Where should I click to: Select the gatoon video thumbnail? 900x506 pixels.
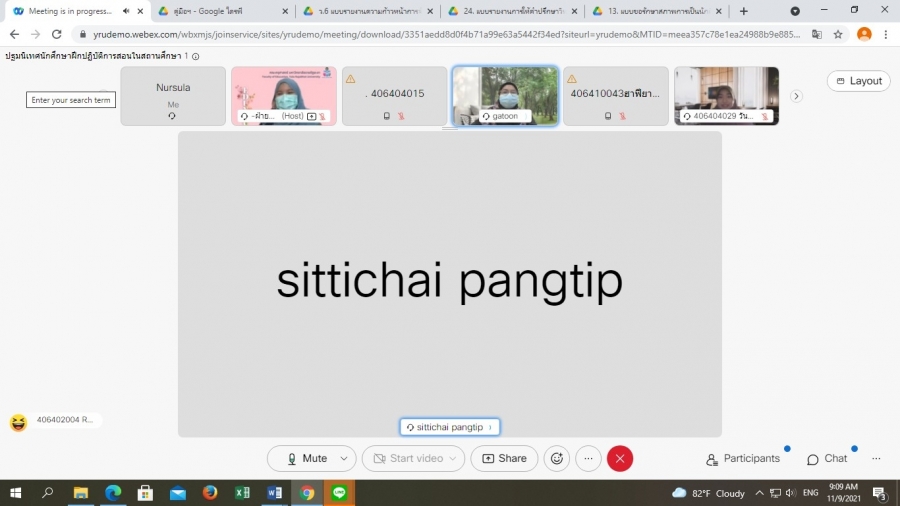505,96
